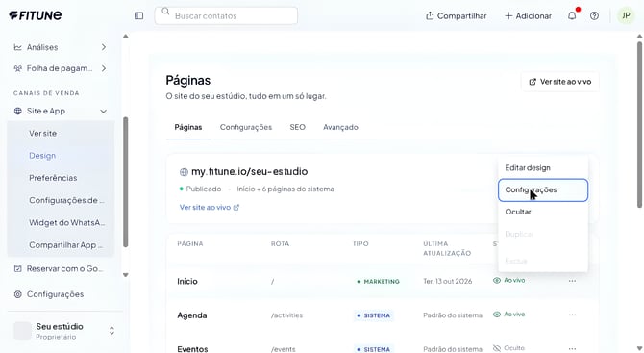Toggle Ao vivo visibility for Agenda

(508, 315)
